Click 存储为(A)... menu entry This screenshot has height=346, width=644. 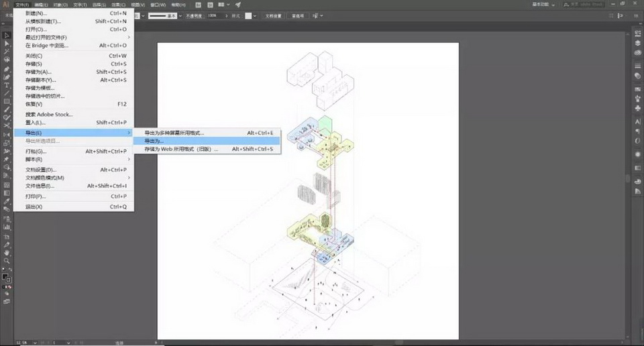tap(38, 72)
